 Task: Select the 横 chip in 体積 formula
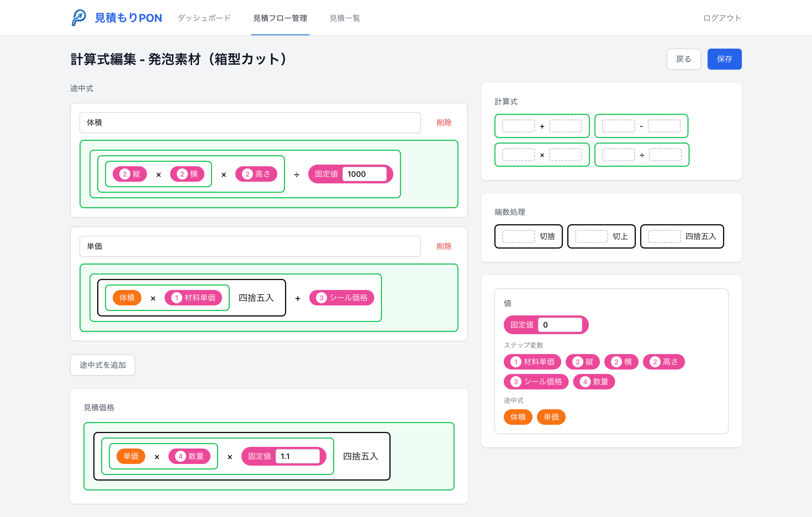pyautogui.click(x=187, y=174)
